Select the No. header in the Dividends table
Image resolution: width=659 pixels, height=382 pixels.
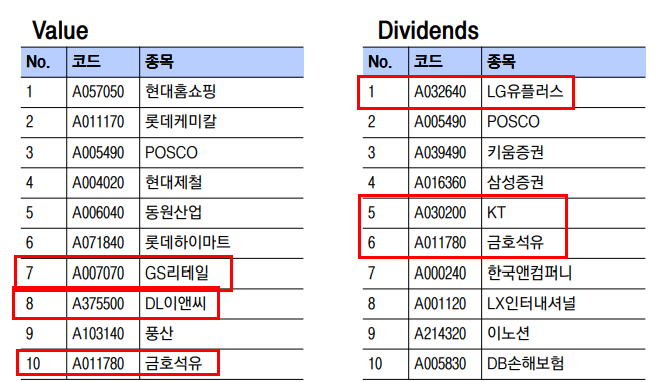click(380, 62)
